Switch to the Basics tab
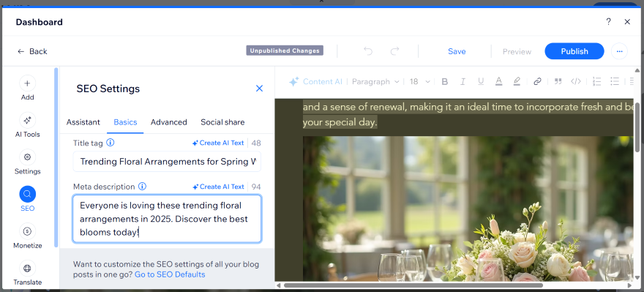This screenshot has width=644, height=292. point(125,122)
